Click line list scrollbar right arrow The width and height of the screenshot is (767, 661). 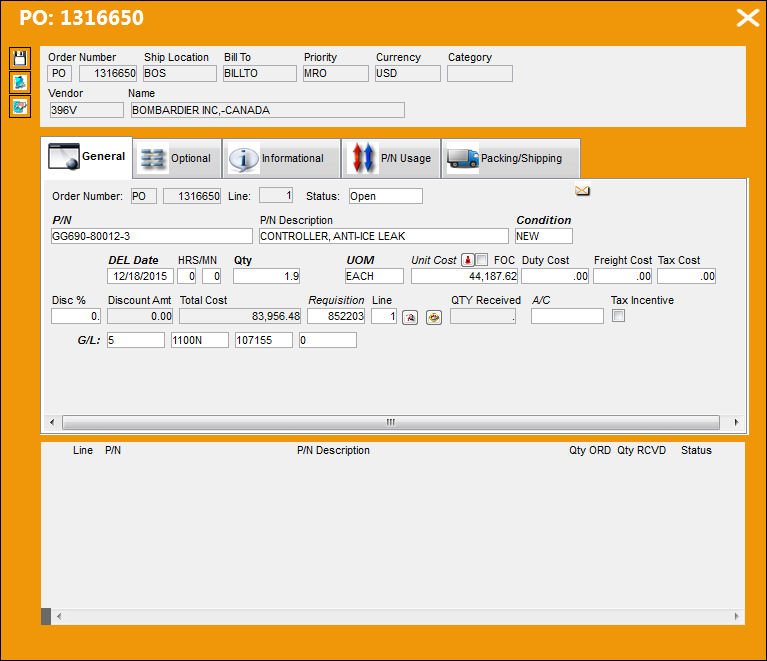pos(736,616)
